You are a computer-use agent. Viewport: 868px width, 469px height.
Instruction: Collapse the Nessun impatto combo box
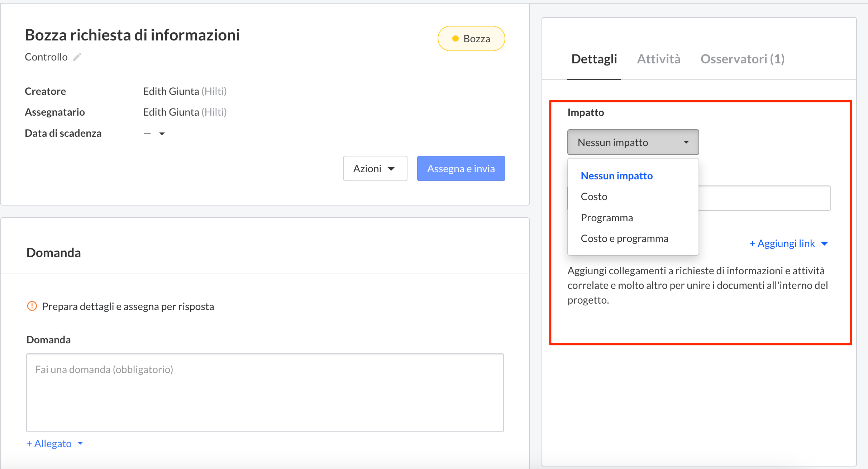click(x=633, y=142)
